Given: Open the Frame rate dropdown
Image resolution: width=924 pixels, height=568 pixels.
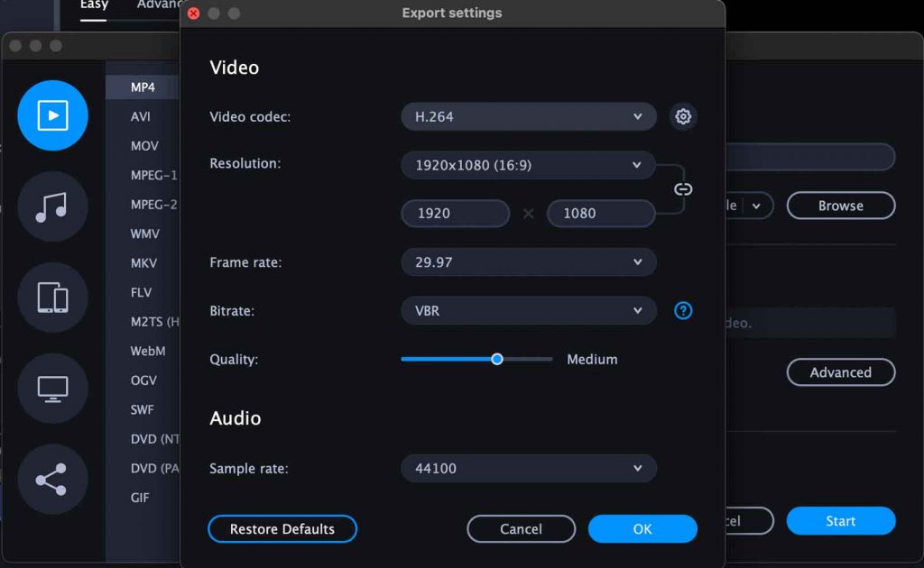Looking at the screenshot, I should [x=528, y=261].
